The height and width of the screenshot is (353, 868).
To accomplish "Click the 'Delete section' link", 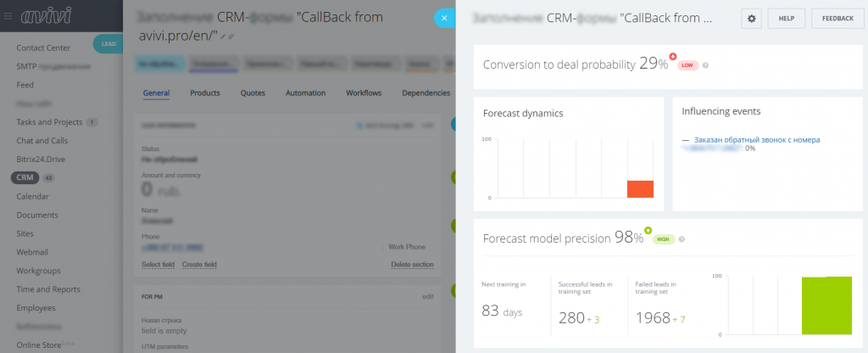I will coord(412,265).
